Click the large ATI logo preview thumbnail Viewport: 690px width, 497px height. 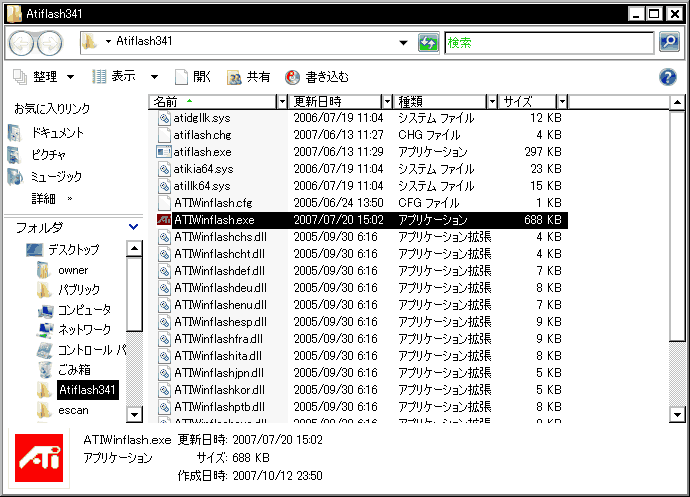[39, 458]
